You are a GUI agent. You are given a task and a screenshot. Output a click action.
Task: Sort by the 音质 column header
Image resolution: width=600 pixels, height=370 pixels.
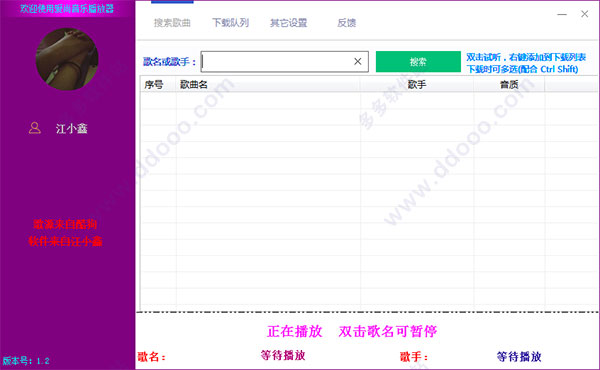tap(509, 85)
